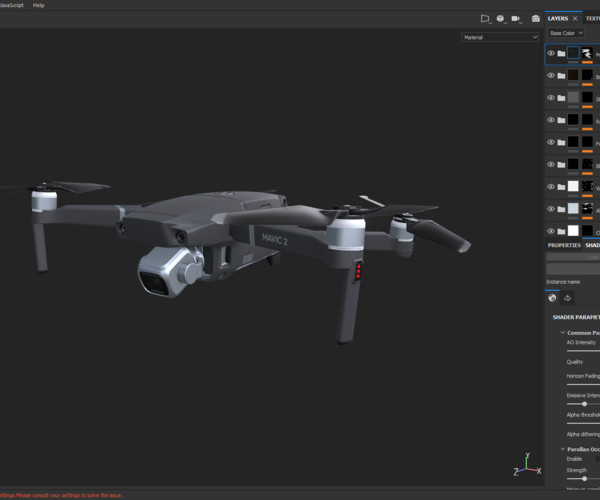Hide the layer with brown color swatch

(551, 75)
